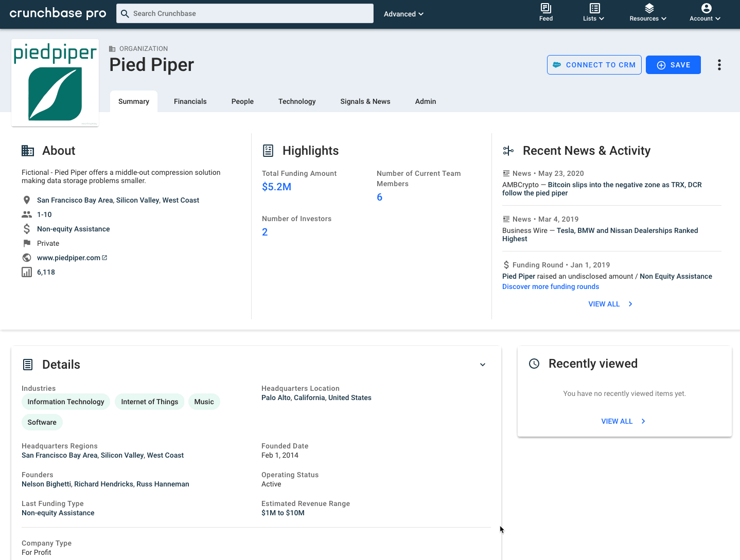Open www.piedpiper.com website link
The width and height of the screenshot is (740, 560).
(68, 258)
